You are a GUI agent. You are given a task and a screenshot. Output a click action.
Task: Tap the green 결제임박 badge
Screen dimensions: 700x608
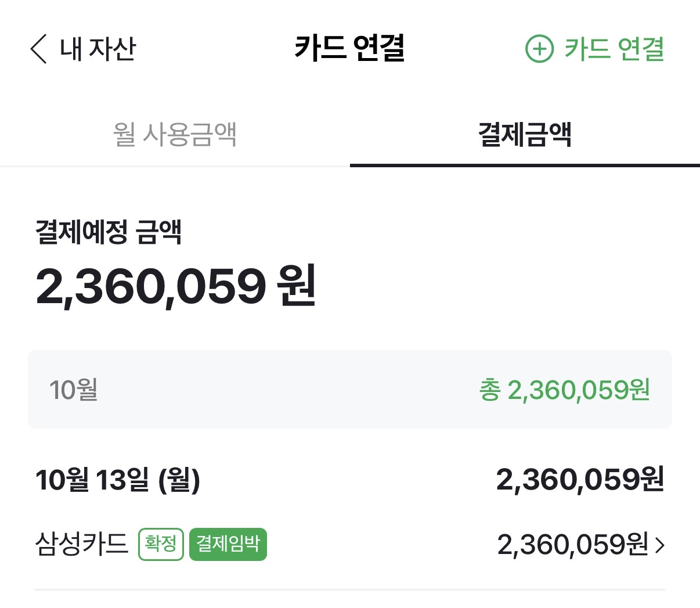pos(228,544)
